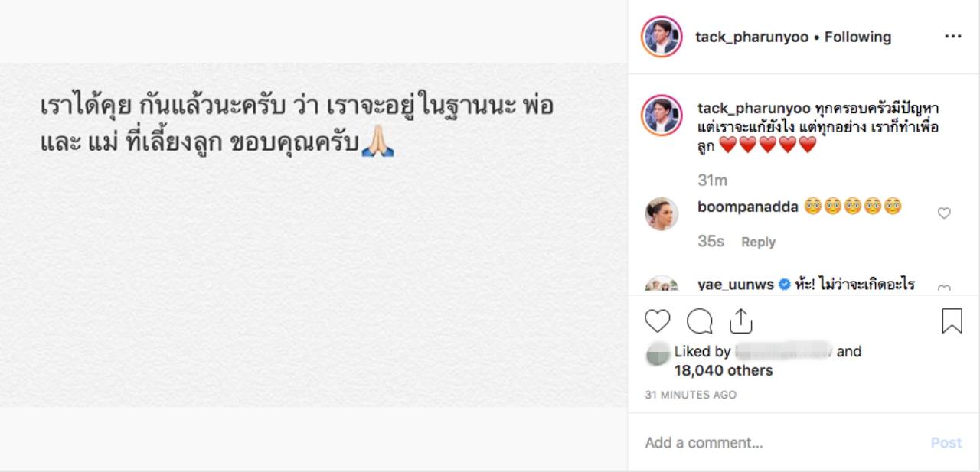Open boompanadda's profile avatar
This screenshot has height=472, width=980.
coord(661,213)
